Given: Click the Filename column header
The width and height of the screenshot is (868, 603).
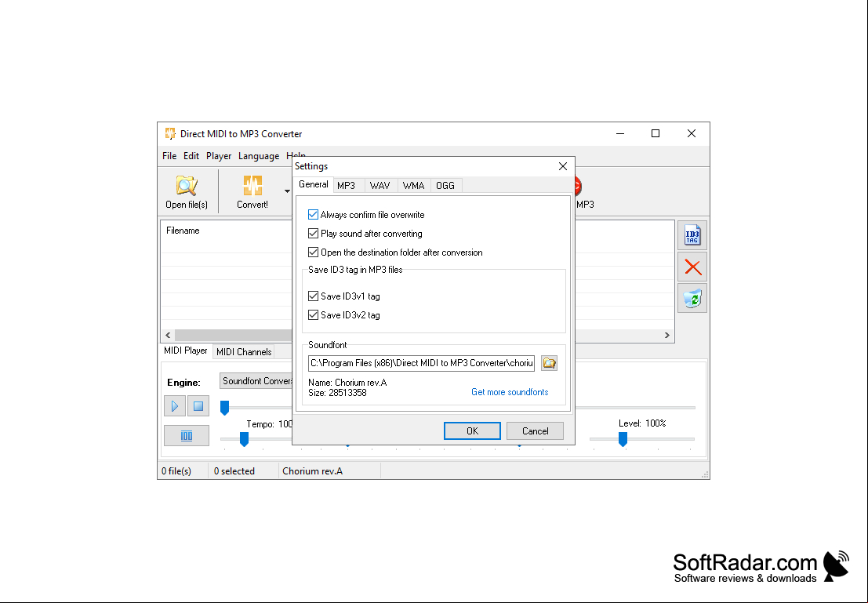Looking at the screenshot, I should [x=183, y=231].
